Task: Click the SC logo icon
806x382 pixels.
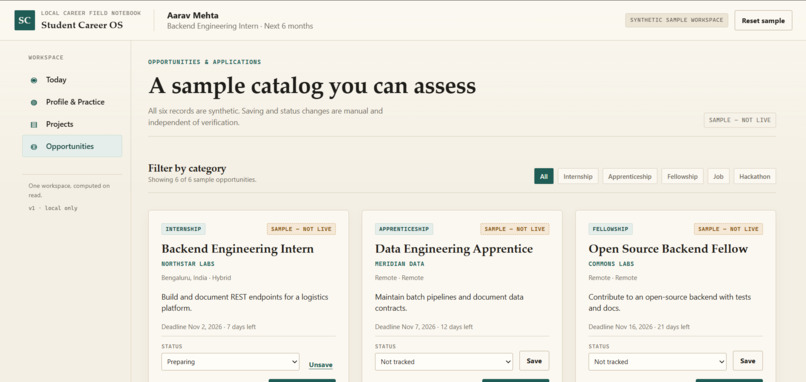Action: (x=25, y=20)
